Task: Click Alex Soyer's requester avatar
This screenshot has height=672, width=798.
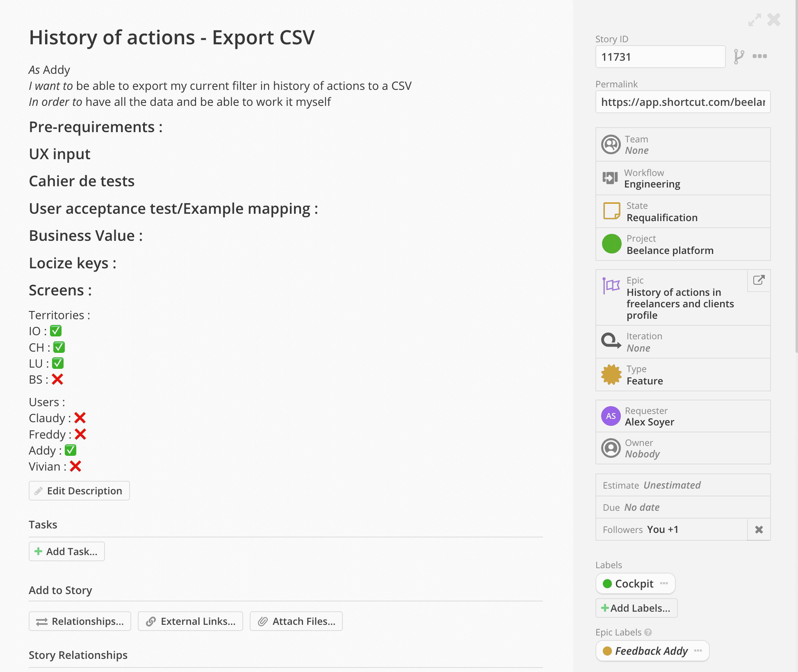Action: (x=611, y=416)
